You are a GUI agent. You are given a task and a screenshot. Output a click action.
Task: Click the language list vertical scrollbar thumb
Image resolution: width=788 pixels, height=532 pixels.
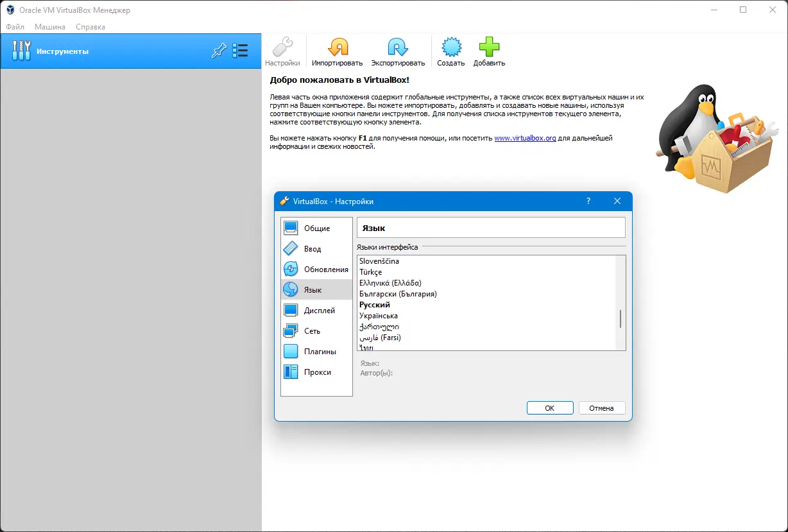621,319
